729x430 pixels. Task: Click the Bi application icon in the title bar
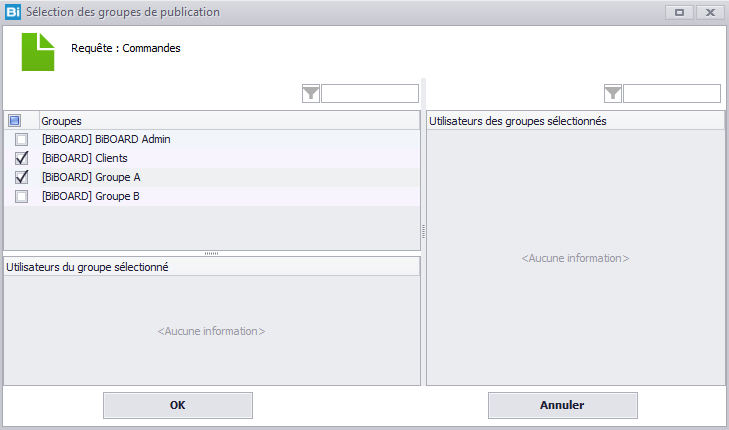(x=13, y=12)
